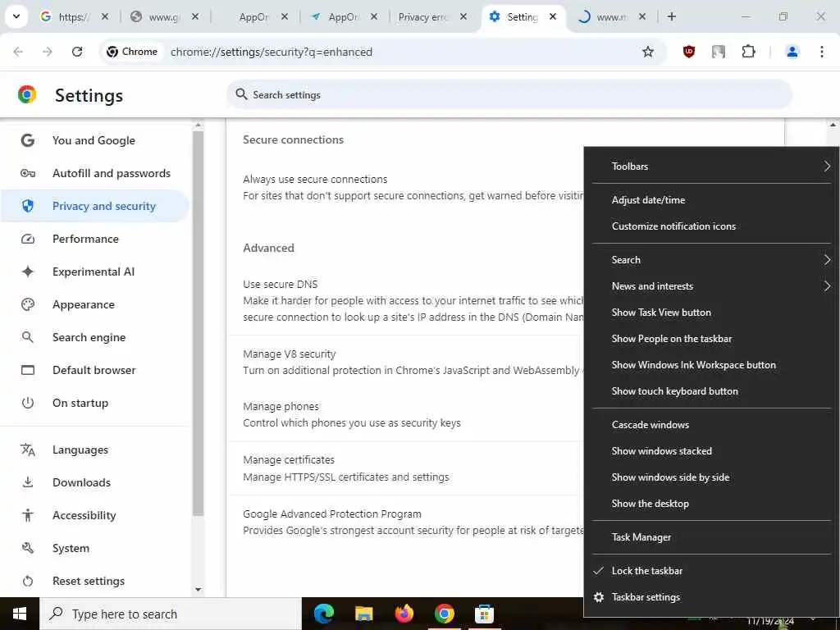840x630 pixels.
Task: Expand News and interests submenu
Action: click(711, 286)
